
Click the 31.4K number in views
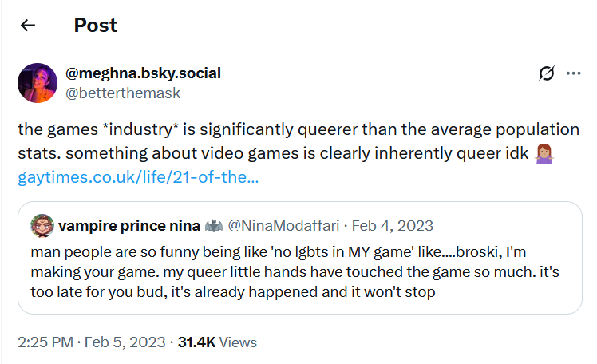196,342
